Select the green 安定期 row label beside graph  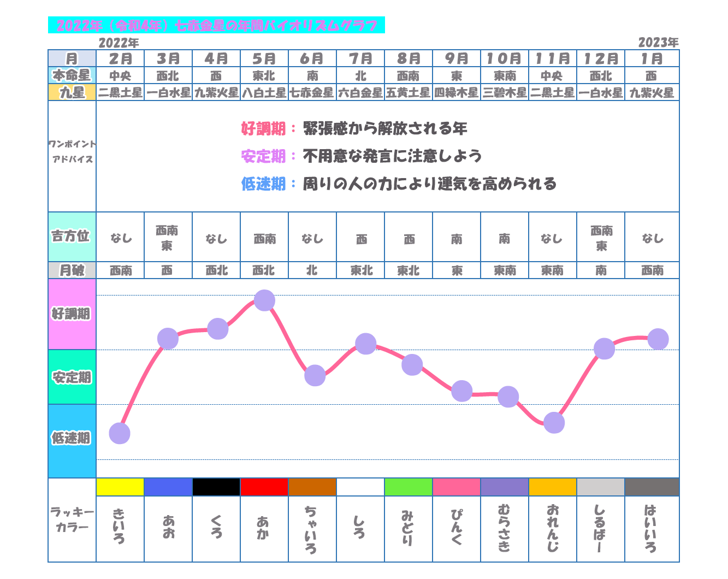[x=72, y=377]
